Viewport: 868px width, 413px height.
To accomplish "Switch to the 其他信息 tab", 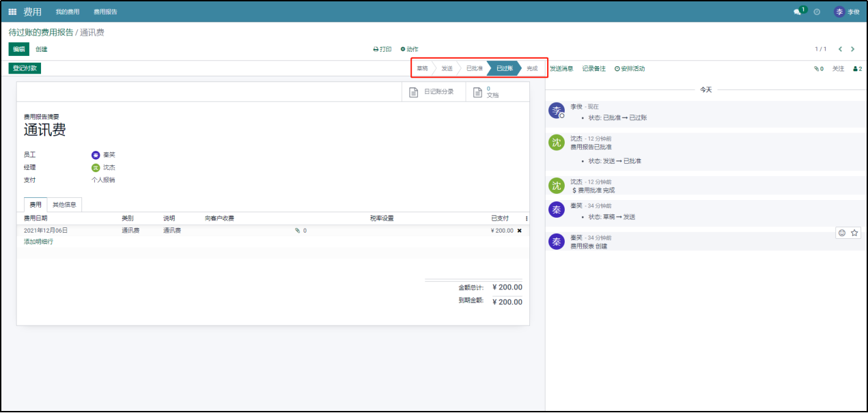I will coord(64,204).
